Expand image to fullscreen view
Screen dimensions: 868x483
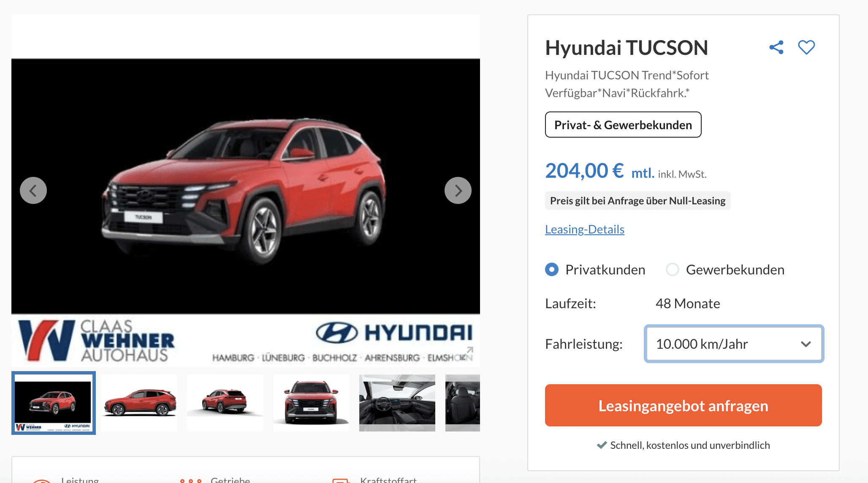[467, 353]
